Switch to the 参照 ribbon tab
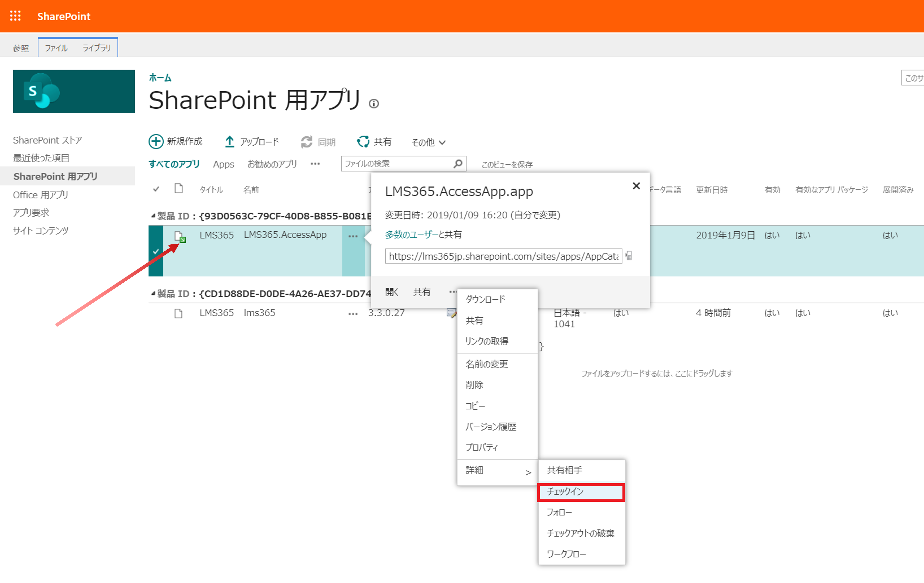This screenshot has width=924, height=583. click(x=21, y=48)
